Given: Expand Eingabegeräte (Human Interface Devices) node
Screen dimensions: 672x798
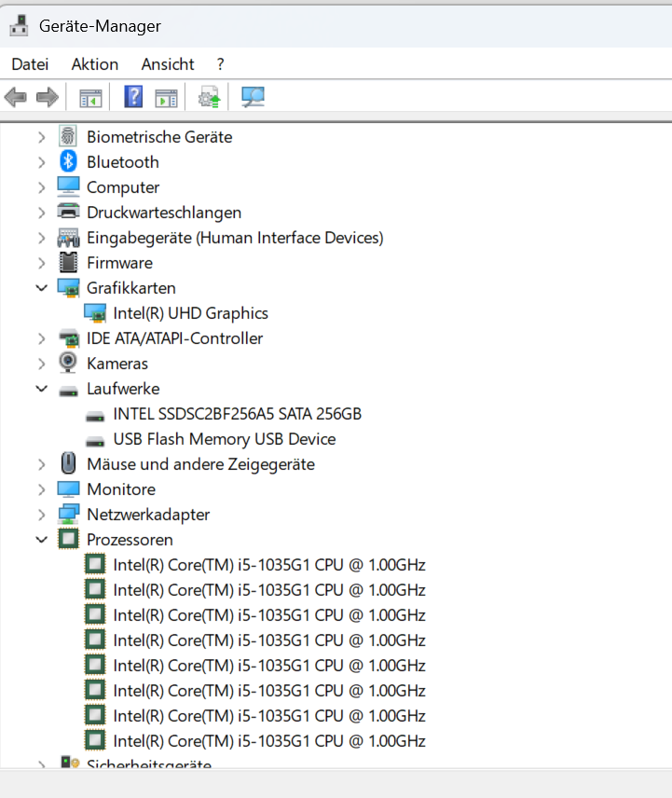Looking at the screenshot, I should pos(42,238).
